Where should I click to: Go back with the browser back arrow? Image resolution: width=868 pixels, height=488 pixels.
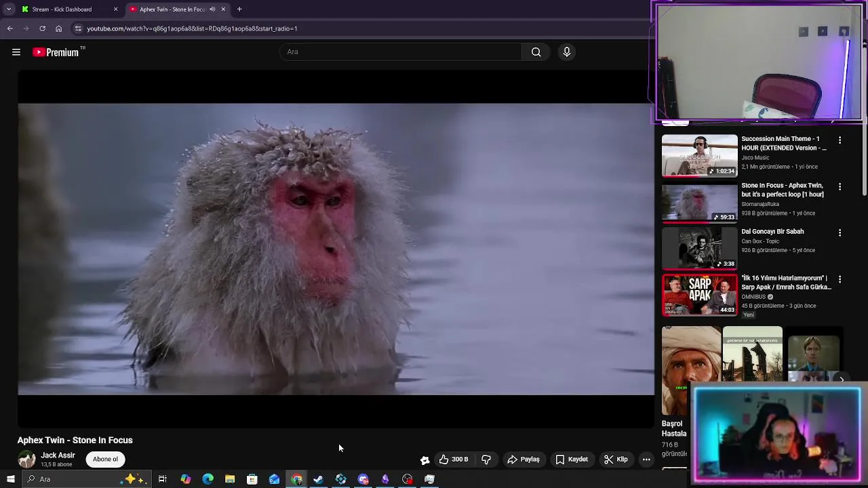[10, 28]
